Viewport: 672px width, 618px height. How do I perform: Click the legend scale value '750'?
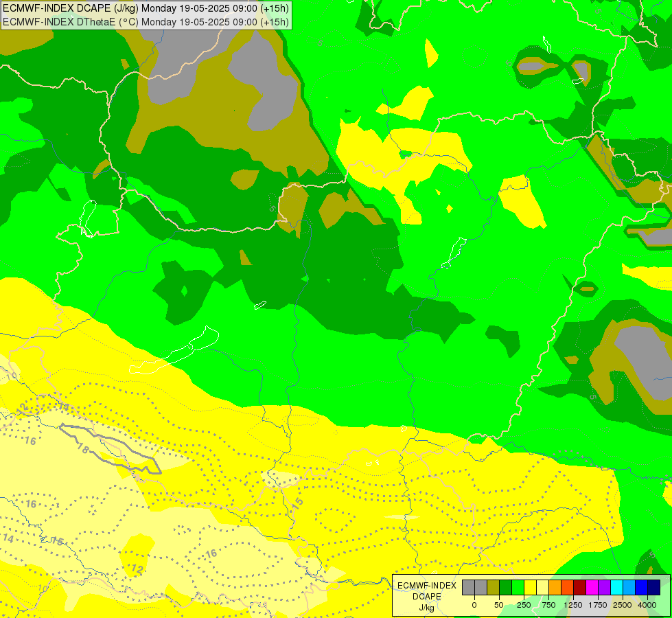(x=548, y=605)
